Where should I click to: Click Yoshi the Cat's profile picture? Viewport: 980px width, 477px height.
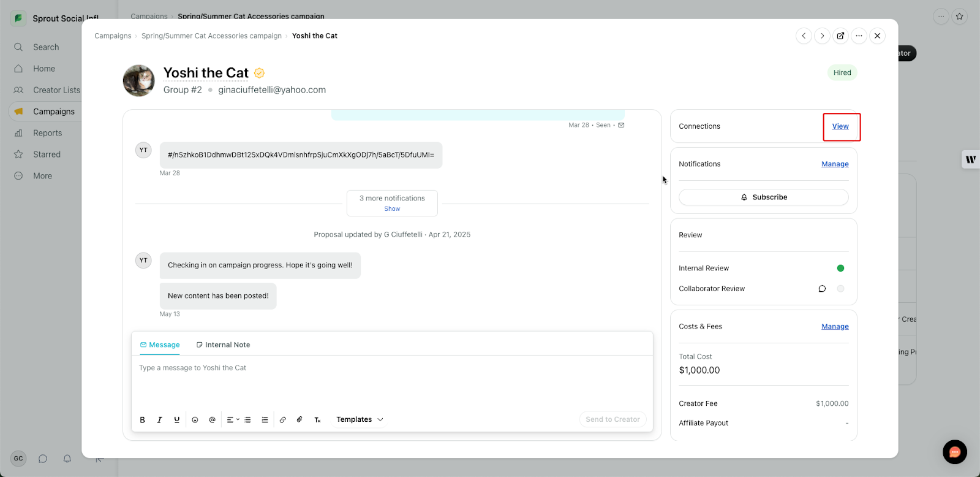(x=139, y=81)
